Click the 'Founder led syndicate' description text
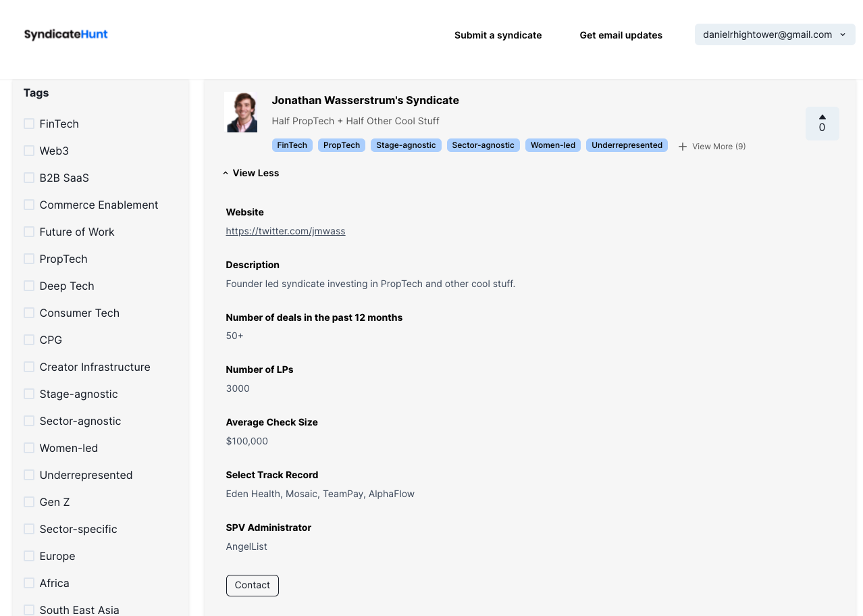 pos(370,284)
